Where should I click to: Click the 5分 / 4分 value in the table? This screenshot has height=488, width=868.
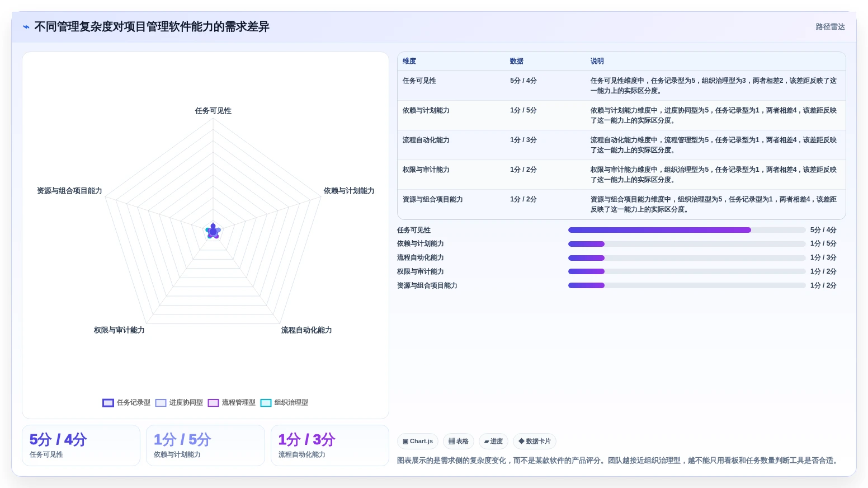pyautogui.click(x=523, y=81)
